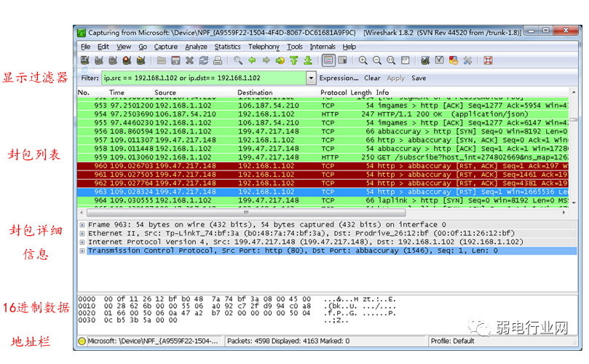Start a new live capture
589x364 pixels.
click(113, 60)
